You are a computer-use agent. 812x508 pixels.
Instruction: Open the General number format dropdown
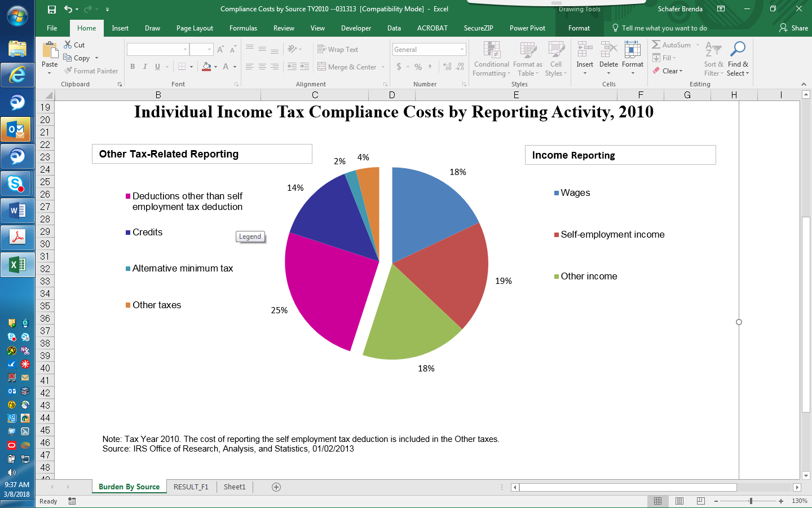pos(462,50)
